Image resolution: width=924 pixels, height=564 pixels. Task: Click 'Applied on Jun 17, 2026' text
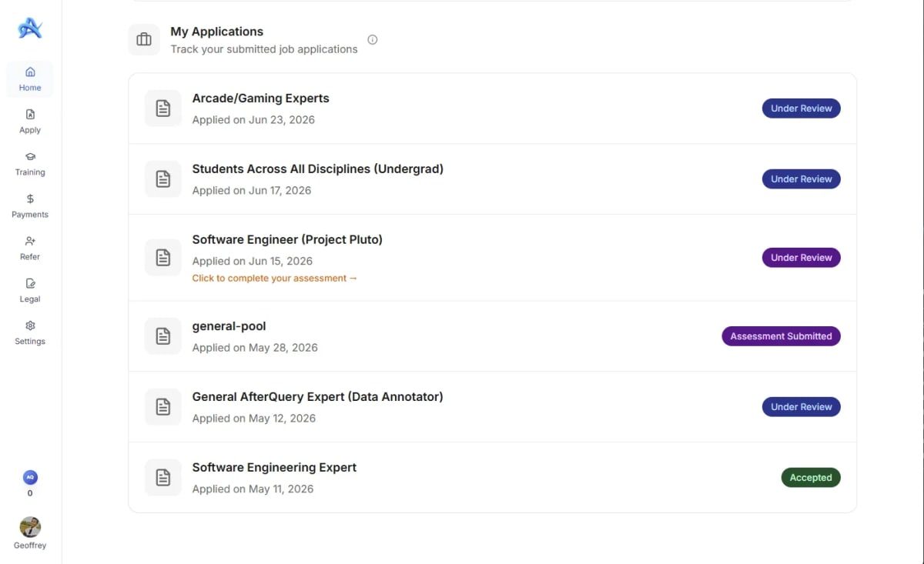[252, 191]
